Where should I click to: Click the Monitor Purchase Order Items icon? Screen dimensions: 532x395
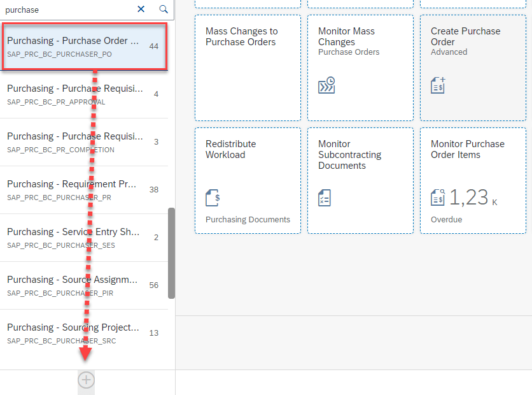point(438,198)
